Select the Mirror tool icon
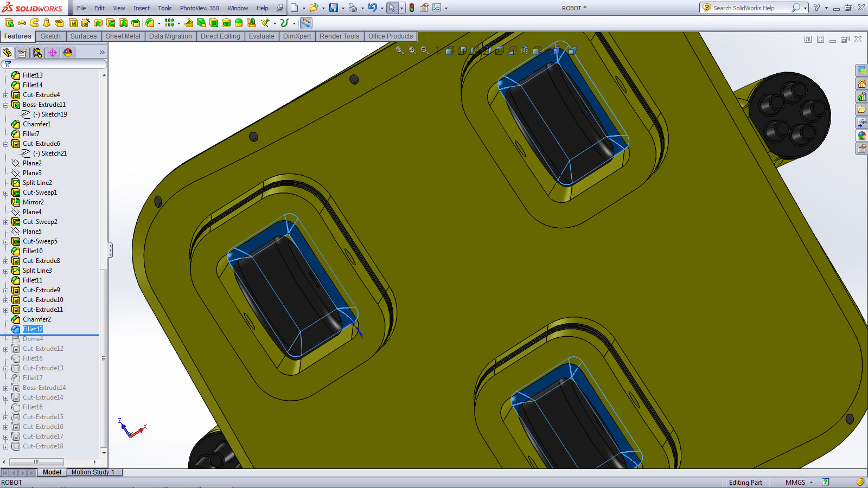 pos(251,23)
